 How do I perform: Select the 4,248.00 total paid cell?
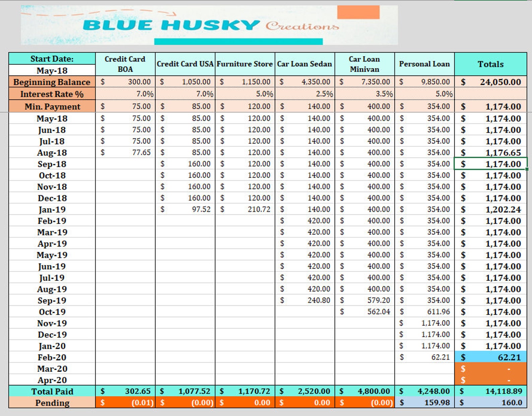tap(424, 391)
